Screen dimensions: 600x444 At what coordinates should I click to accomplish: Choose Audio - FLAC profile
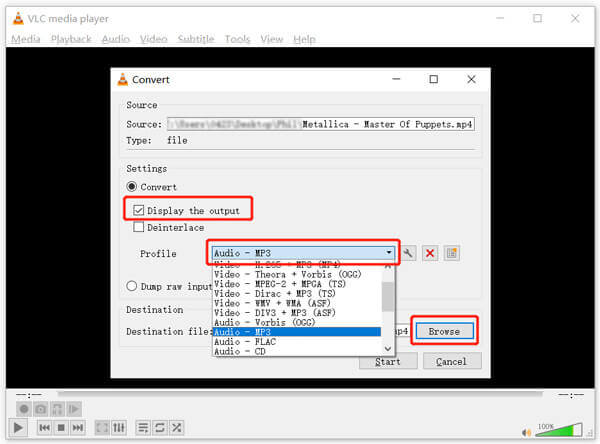tap(297, 341)
